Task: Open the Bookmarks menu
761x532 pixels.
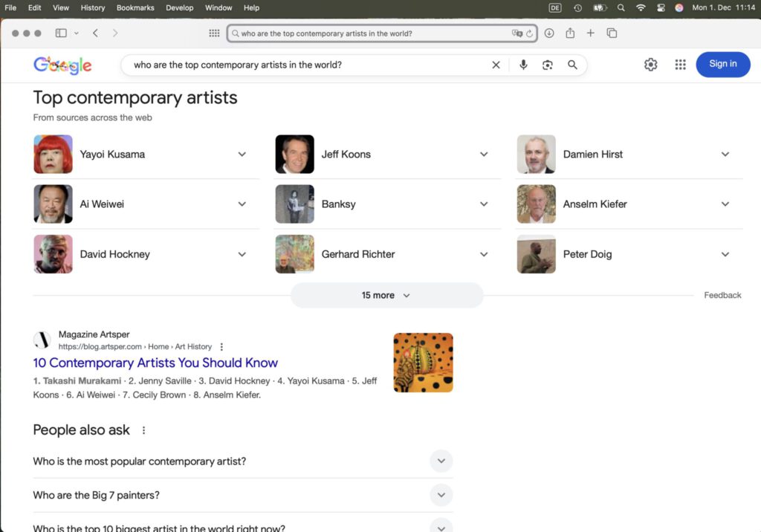Action: tap(135, 7)
